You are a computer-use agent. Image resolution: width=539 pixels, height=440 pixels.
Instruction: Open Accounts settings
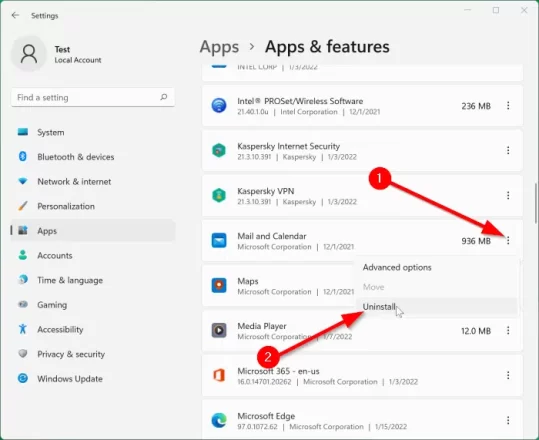pyautogui.click(x=93, y=255)
